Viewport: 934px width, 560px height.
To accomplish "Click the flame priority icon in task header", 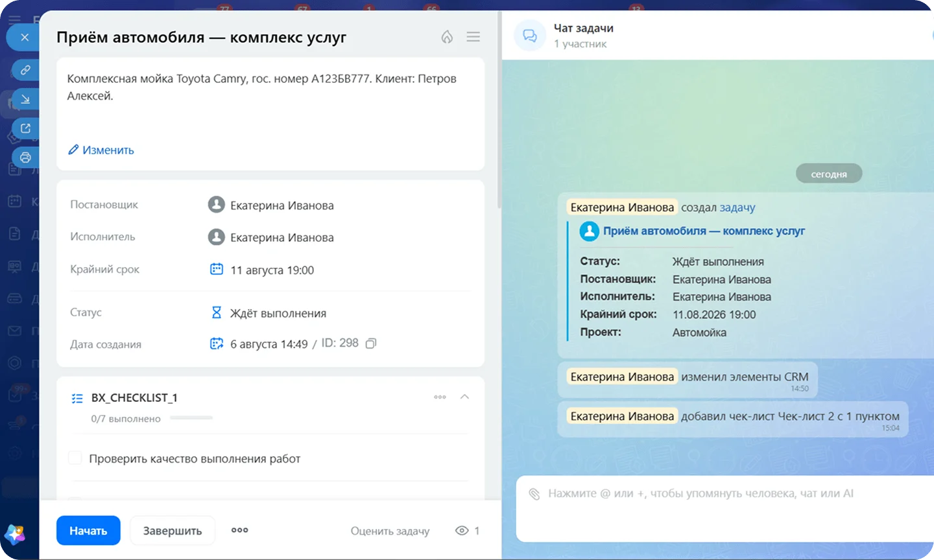I will click(x=447, y=37).
